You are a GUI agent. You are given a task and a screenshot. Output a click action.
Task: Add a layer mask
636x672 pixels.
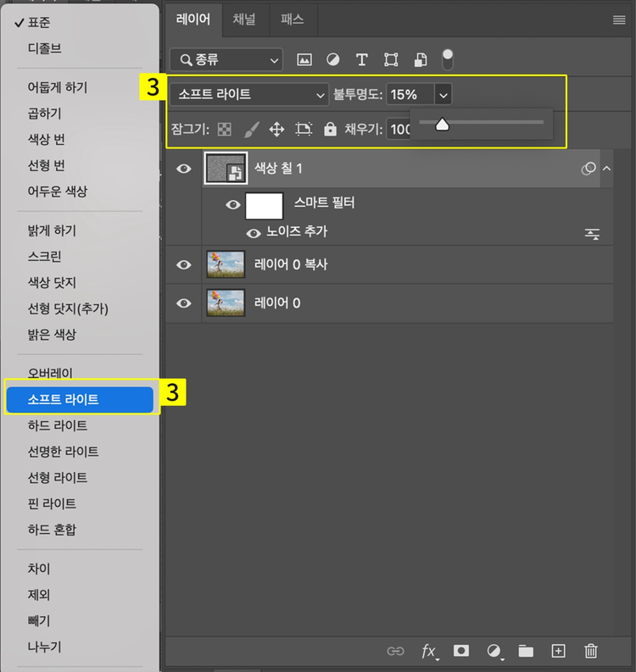click(461, 651)
